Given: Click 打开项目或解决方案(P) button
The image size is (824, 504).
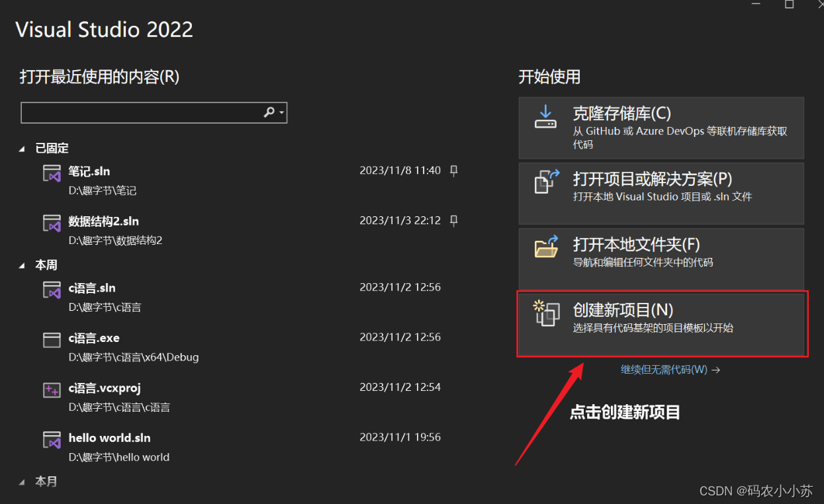Looking at the screenshot, I should 661,193.
